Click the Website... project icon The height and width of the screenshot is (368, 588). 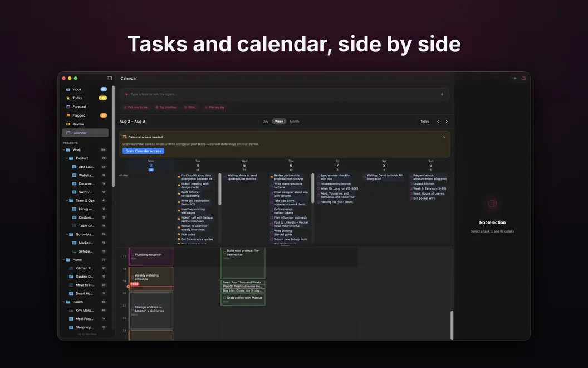[74, 175]
